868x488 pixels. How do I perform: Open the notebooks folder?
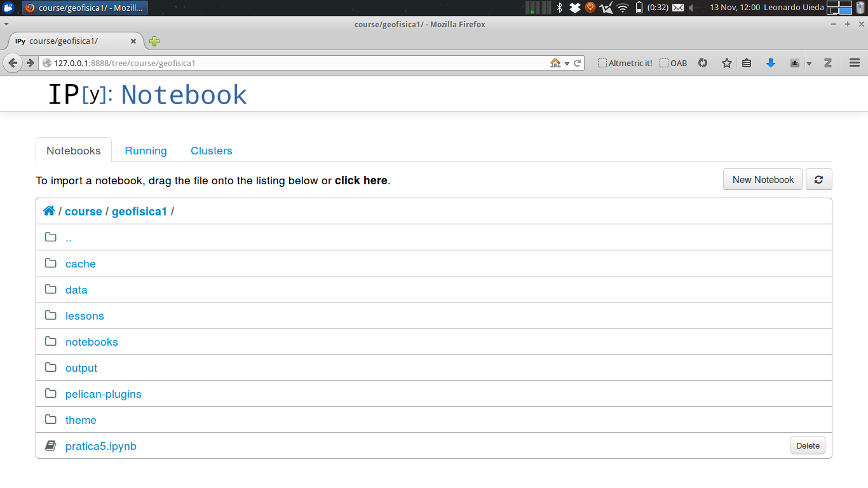click(x=92, y=342)
